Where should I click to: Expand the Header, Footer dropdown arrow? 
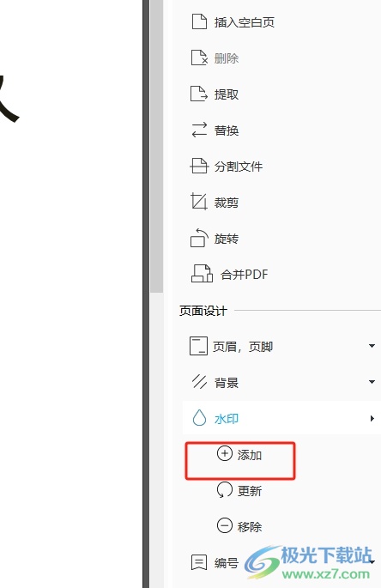click(372, 346)
